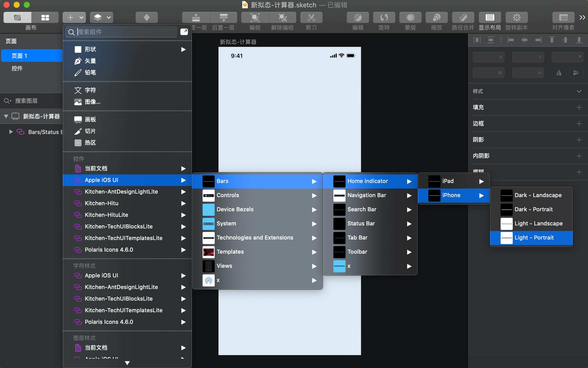
Task: Click the flip horizontal inspector button
Action: 559,73
